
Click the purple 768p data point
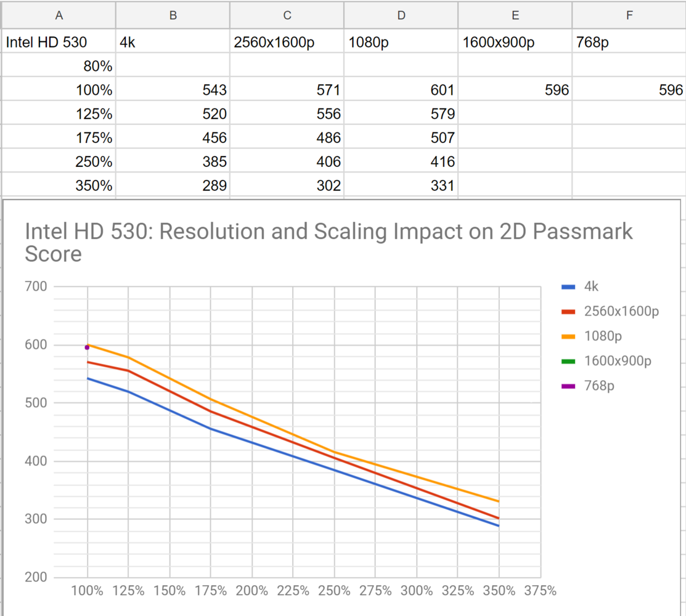point(87,347)
